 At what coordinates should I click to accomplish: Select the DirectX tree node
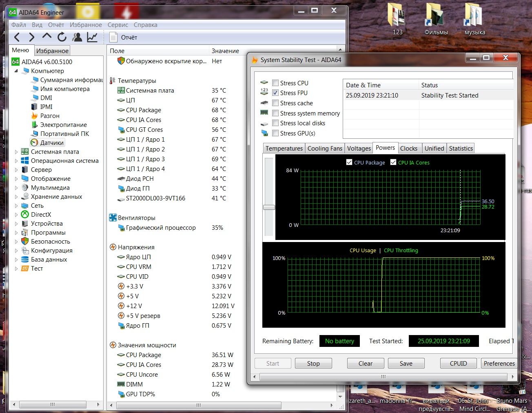(x=41, y=215)
